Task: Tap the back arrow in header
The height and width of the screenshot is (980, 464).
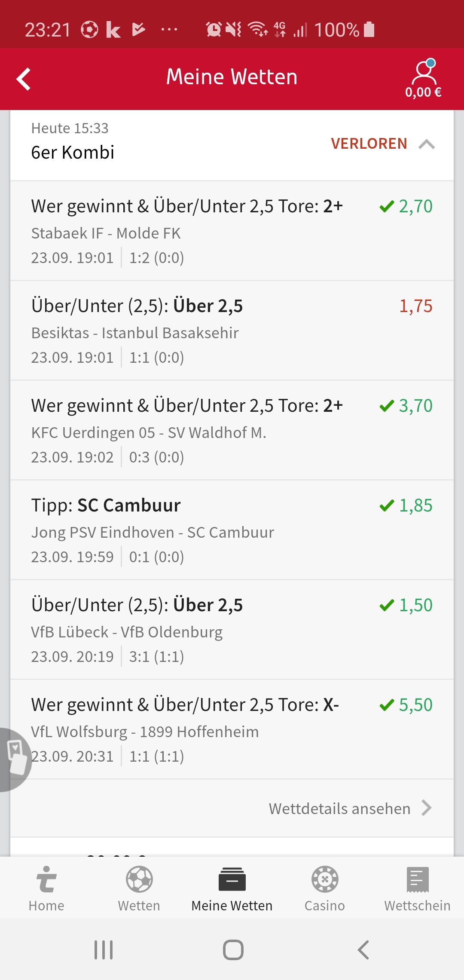Action: click(24, 79)
